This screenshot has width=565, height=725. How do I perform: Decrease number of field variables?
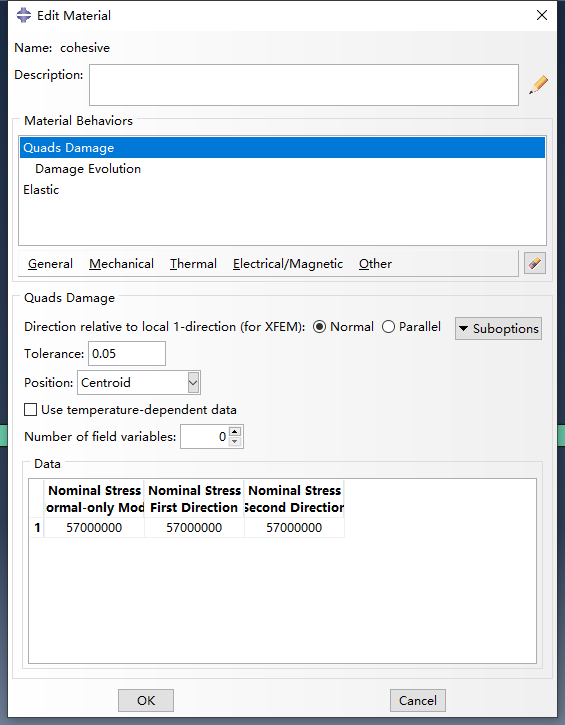[235, 442]
